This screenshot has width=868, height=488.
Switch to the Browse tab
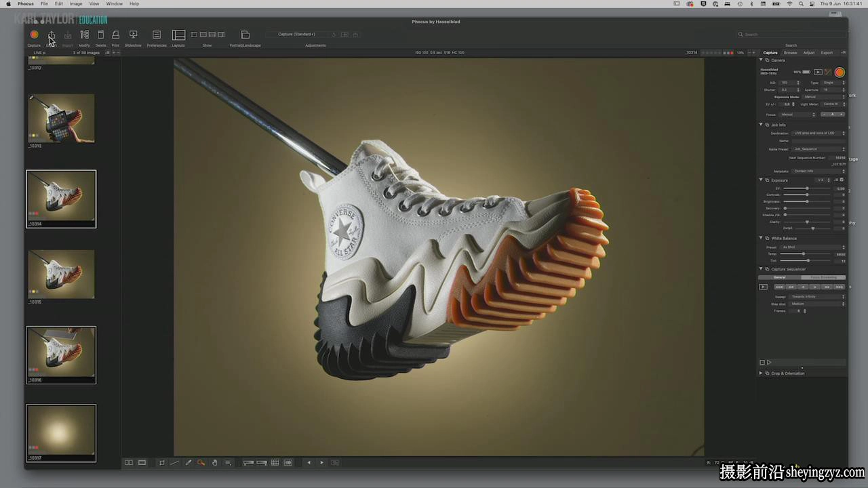click(790, 52)
